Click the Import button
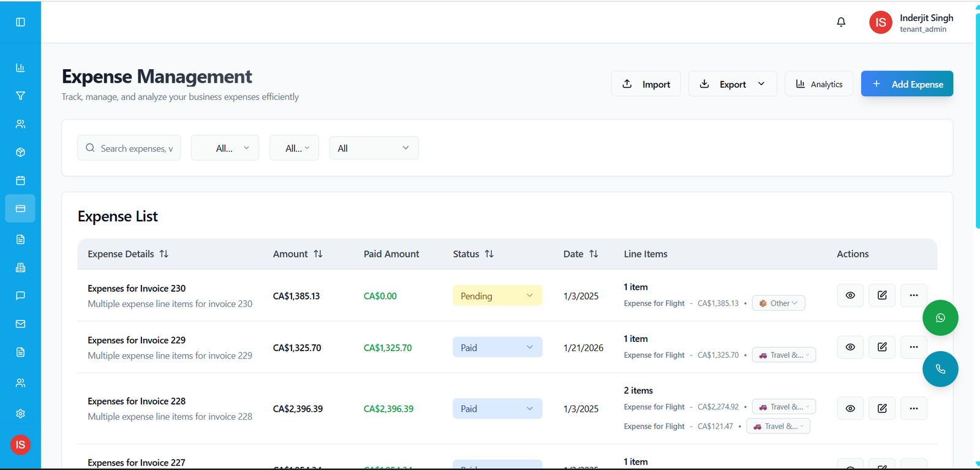Screen dimensions: 980x470 [646, 84]
